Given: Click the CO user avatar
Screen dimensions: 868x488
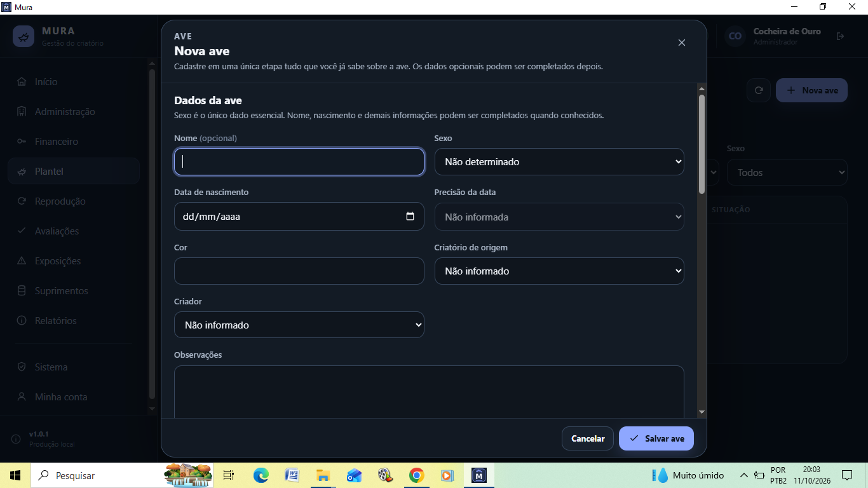Looking at the screenshot, I should pyautogui.click(x=735, y=36).
